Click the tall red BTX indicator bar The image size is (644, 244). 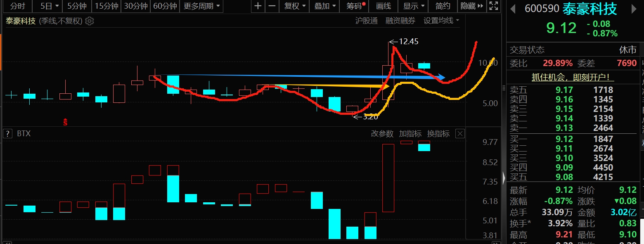pos(388,178)
